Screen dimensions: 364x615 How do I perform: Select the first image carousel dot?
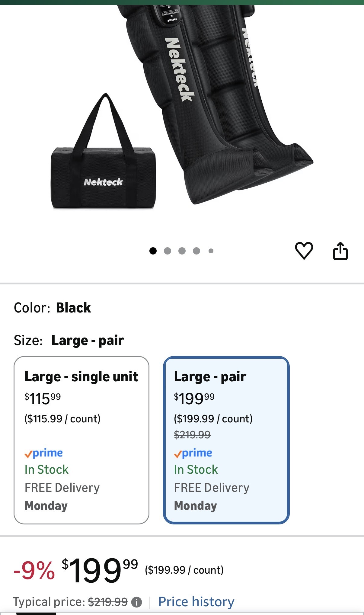pos(153,251)
